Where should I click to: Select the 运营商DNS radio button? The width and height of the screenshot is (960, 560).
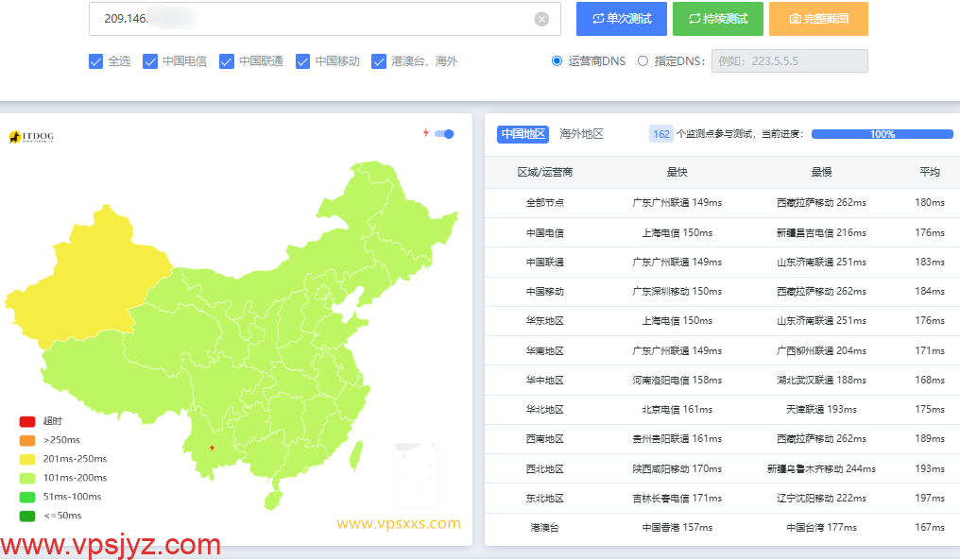(557, 61)
